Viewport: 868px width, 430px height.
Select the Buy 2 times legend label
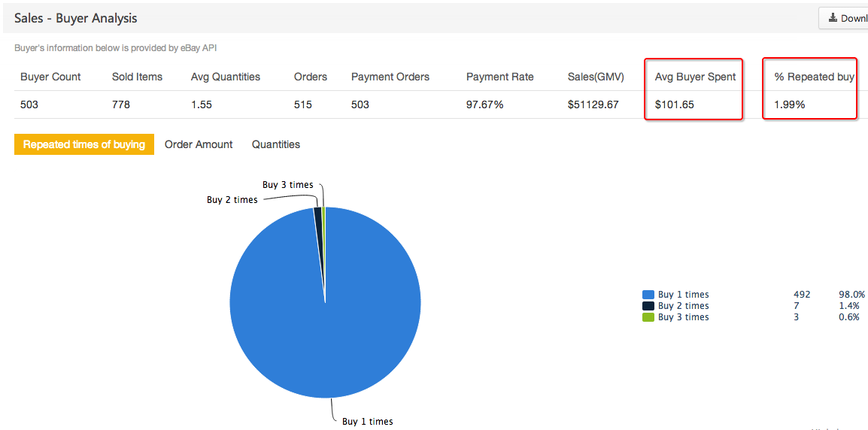[683, 306]
